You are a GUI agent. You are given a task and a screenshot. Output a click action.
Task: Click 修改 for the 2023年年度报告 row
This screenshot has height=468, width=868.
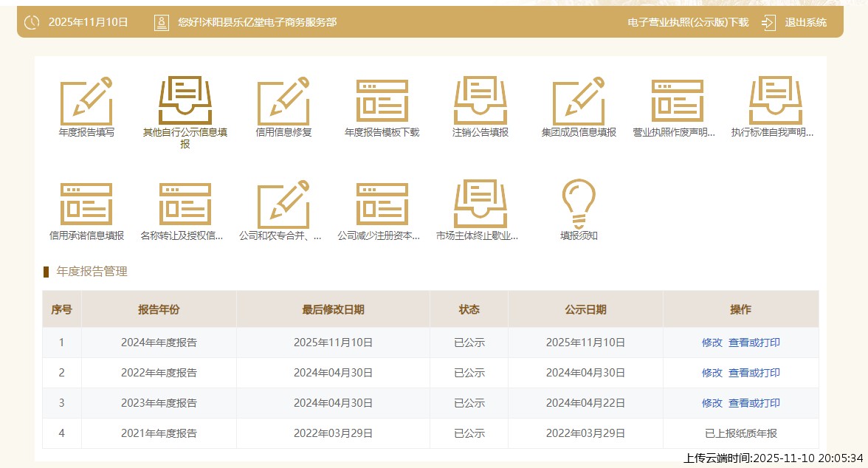point(712,403)
